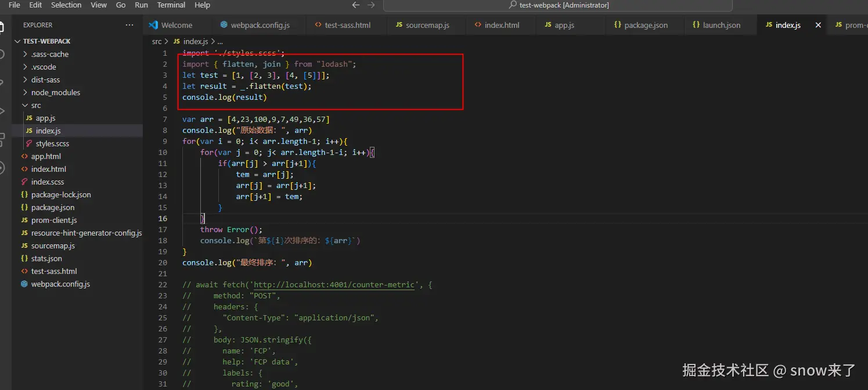
Task: Click the 'let result = _.flatten(test);' line
Action: coord(247,86)
